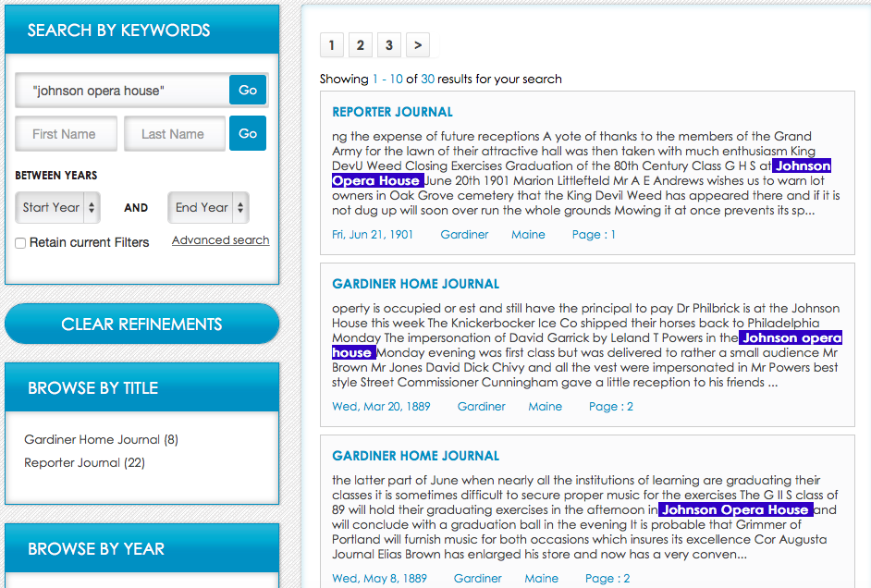Viewport: 871px width, 588px height.
Task: Click the Search By Keywords panel header
Action: [141, 30]
